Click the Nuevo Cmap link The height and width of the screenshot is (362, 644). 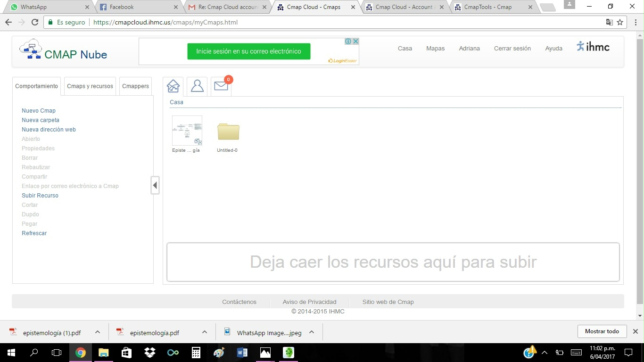pyautogui.click(x=39, y=111)
